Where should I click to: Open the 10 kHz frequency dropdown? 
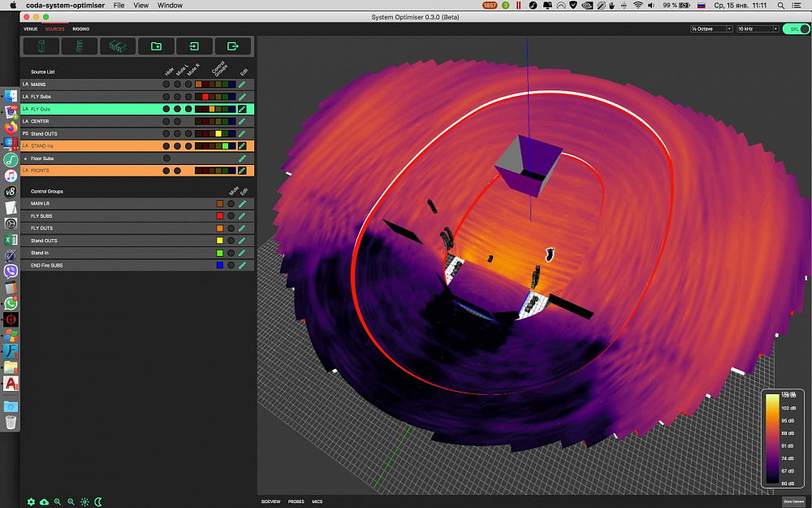click(x=756, y=29)
